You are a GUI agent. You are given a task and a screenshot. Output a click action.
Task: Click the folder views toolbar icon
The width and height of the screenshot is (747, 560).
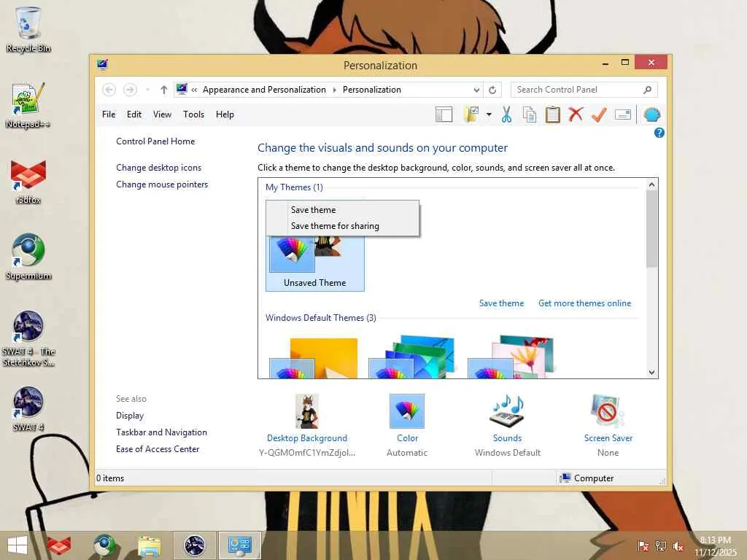[472, 114]
